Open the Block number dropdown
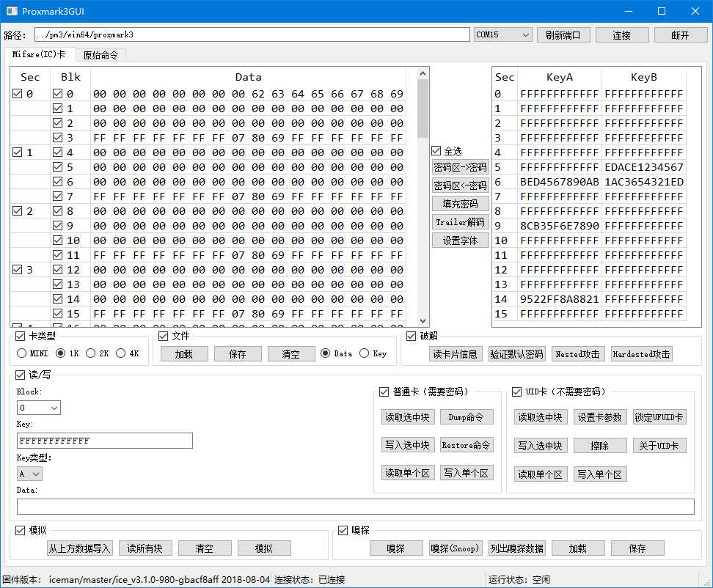 [39, 408]
